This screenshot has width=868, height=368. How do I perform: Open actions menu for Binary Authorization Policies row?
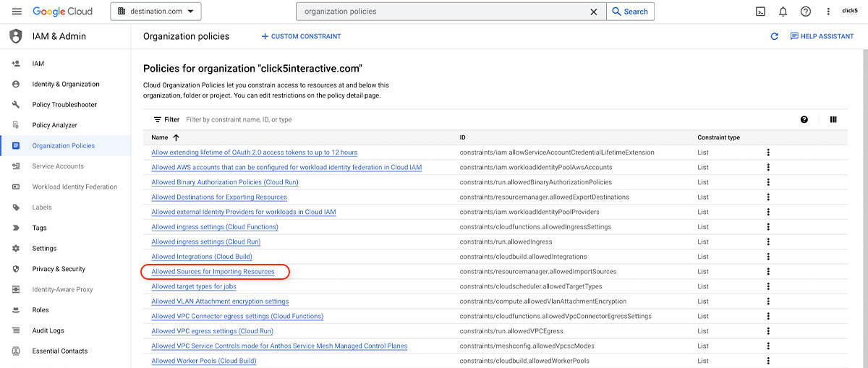pos(768,182)
